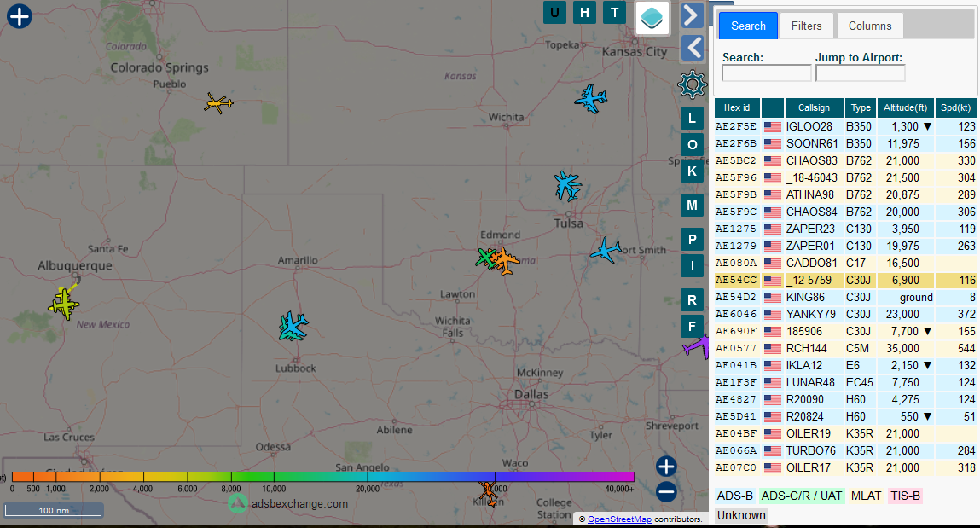Switch to the Search tab
The height and width of the screenshot is (528, 980).
(748, 26)
